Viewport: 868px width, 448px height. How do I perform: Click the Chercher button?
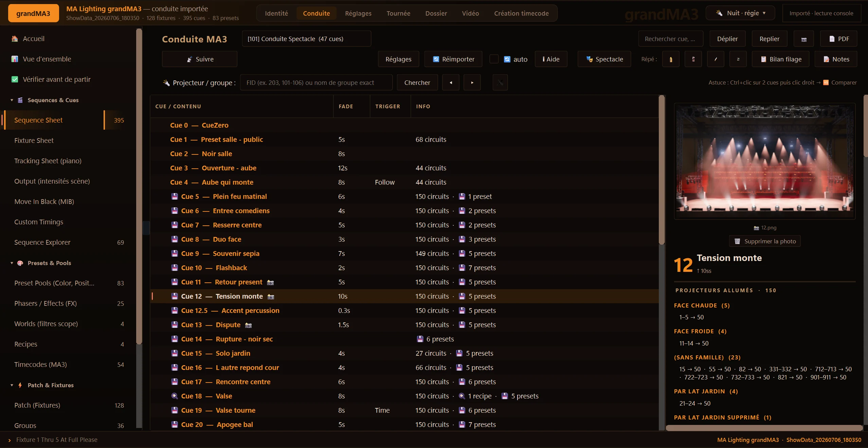pos(417,83)
